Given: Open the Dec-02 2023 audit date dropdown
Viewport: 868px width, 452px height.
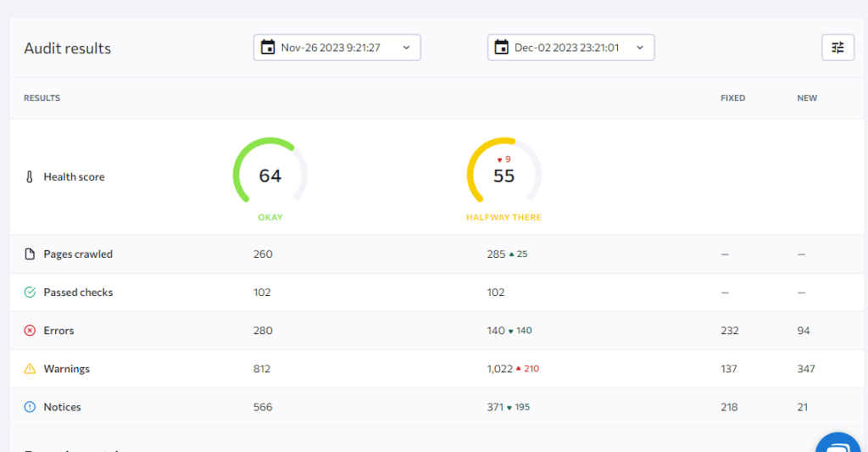Looking at the screenshot, I should coord(570,47).
